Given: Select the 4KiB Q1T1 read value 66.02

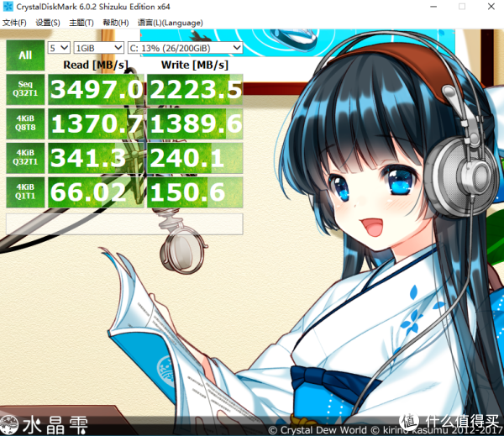Looking at the screenshot, I should coord(96,192).
